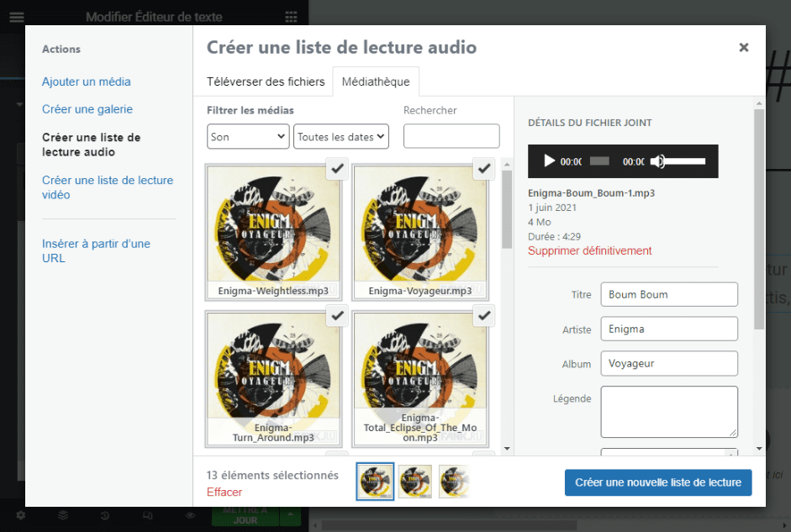Click Créer une nouvelle liste de lecture
This screenshot has height=532, width=791.
(657, 482)
